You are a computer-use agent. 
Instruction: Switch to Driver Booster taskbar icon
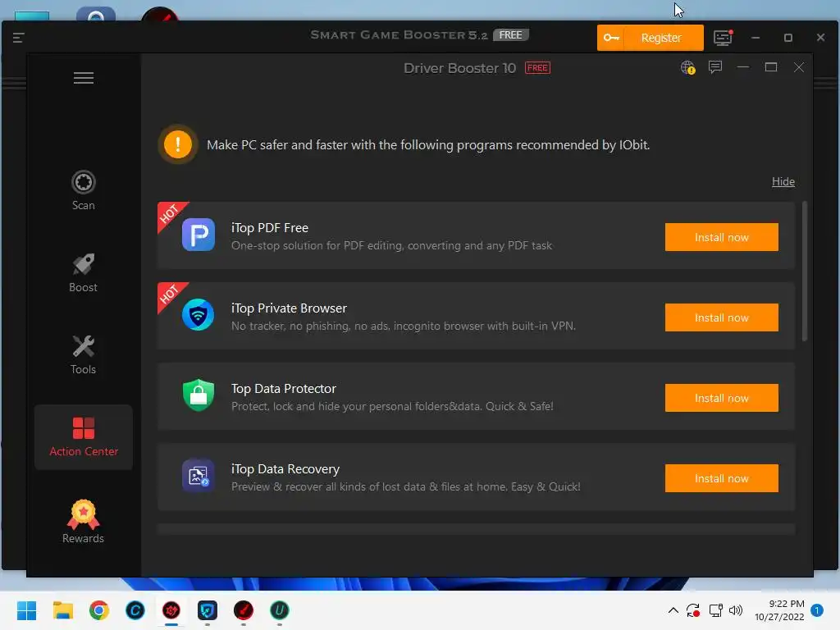pos(171,610)
